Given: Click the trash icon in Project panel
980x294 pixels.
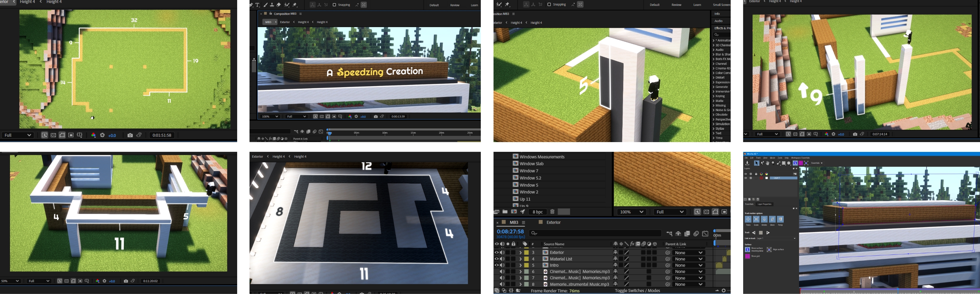Looking at the screenshot, I should pyautogui.click(x=552, y=212).
